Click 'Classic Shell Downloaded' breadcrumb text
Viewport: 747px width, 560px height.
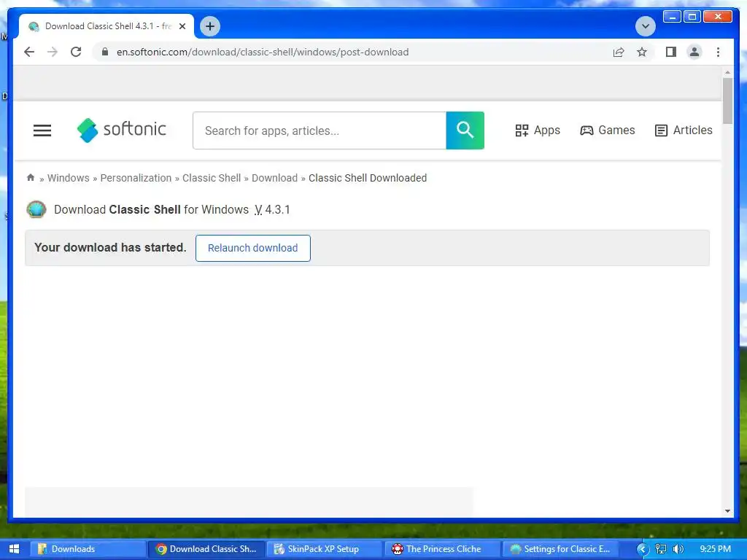pyautogui.click(x=368, y=178)
